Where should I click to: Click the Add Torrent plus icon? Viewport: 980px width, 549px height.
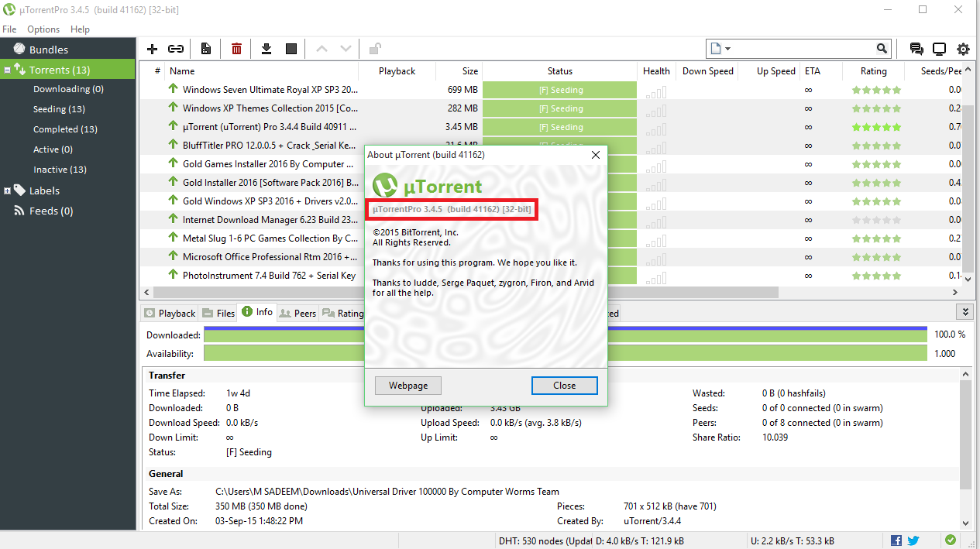coord(152,49)
